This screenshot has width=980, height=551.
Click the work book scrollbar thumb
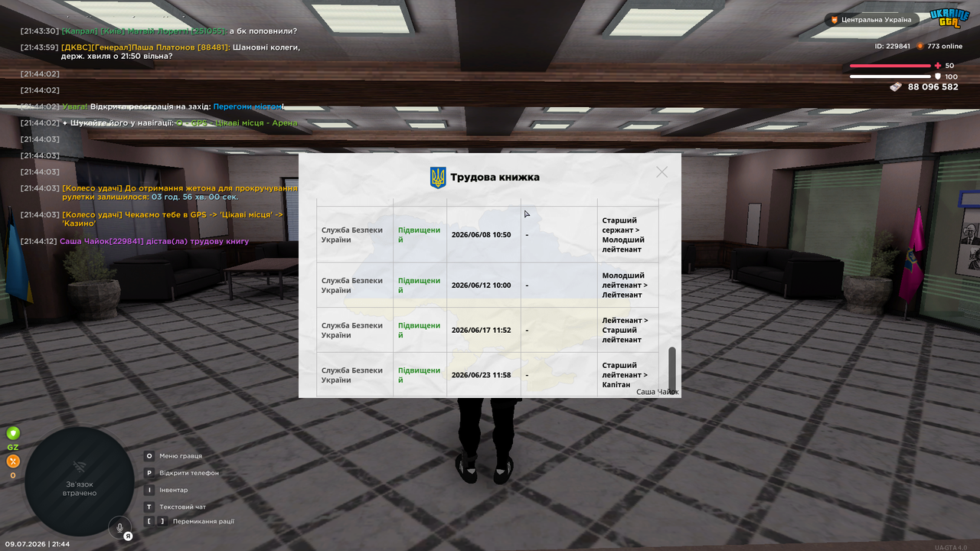(672, 369)
